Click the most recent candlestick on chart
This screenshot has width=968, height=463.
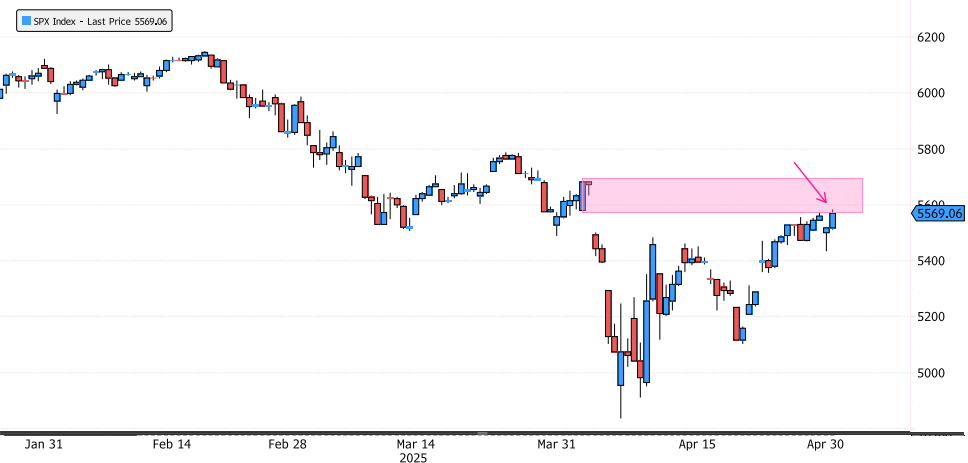[833, 220]
